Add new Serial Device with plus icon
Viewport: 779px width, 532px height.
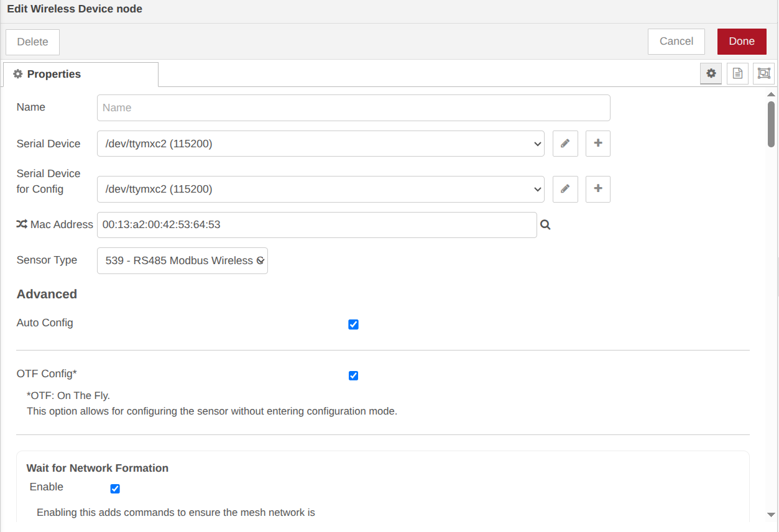click(x=598, y=144)
